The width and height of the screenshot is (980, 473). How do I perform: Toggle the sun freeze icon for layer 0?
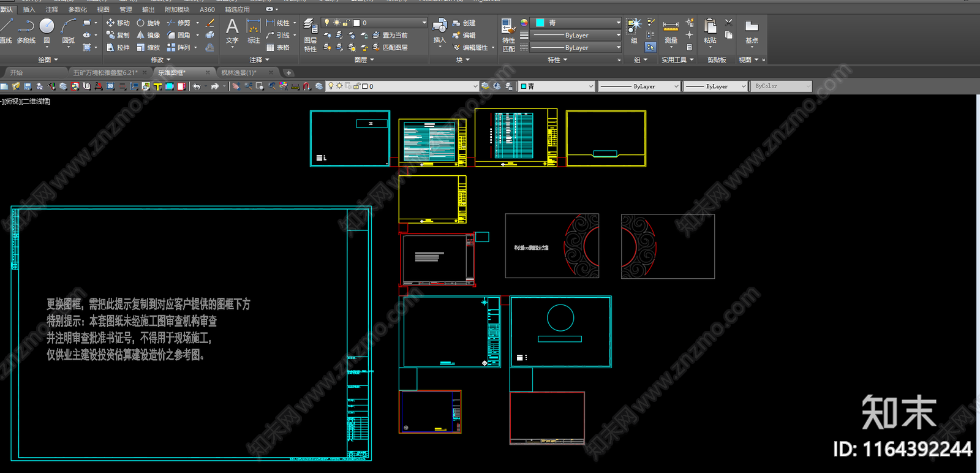click(336, 23)
